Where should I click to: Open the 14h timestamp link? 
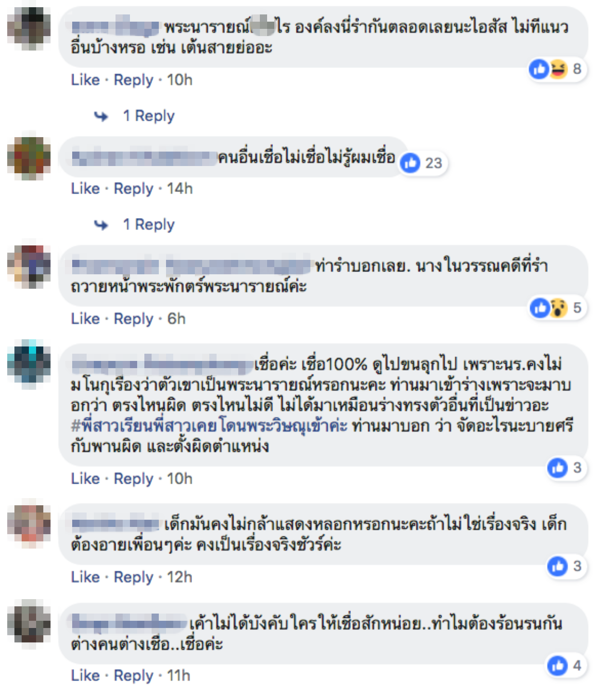180,189
